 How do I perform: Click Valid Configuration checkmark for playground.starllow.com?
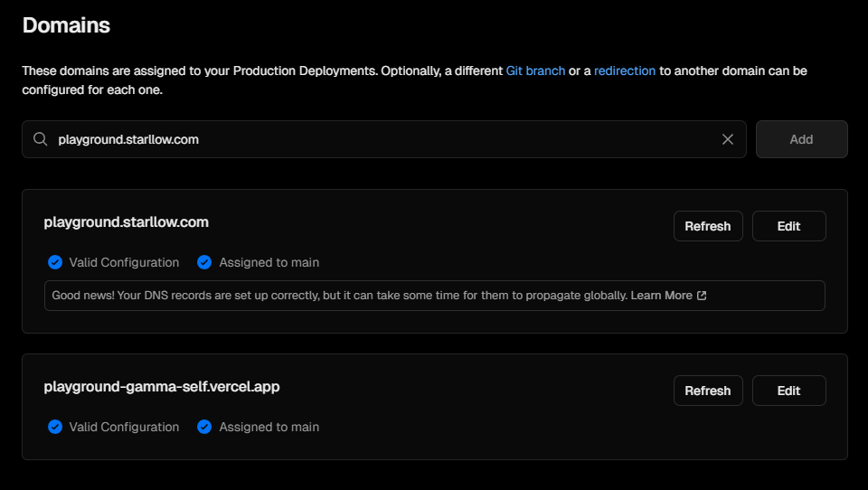point(55,262)
